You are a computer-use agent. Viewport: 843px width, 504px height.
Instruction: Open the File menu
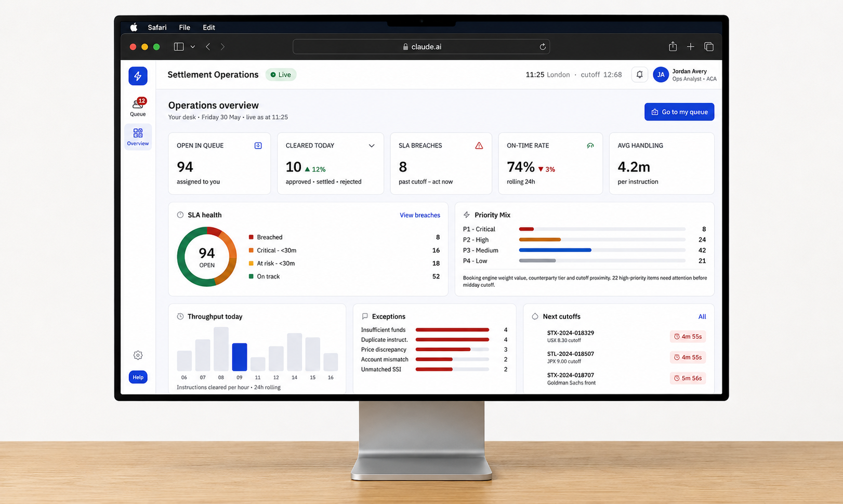pyautogui.click(x=185, y=28)
